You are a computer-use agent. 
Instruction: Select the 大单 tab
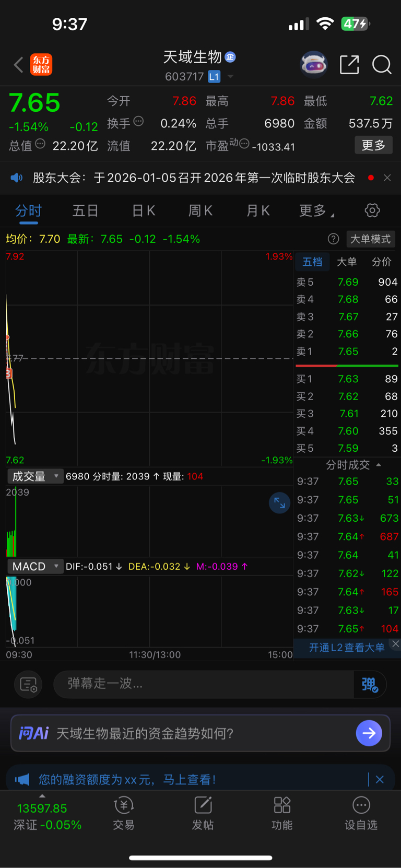coord(347,262)
